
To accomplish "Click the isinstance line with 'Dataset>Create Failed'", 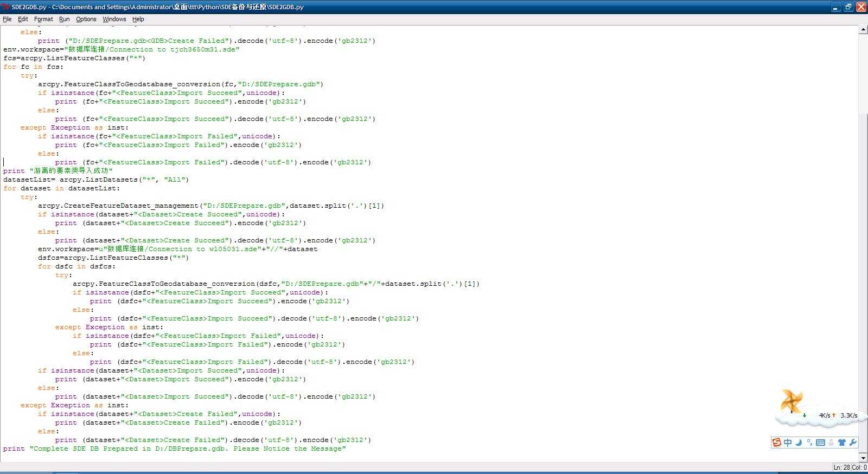I will point(159,414).
